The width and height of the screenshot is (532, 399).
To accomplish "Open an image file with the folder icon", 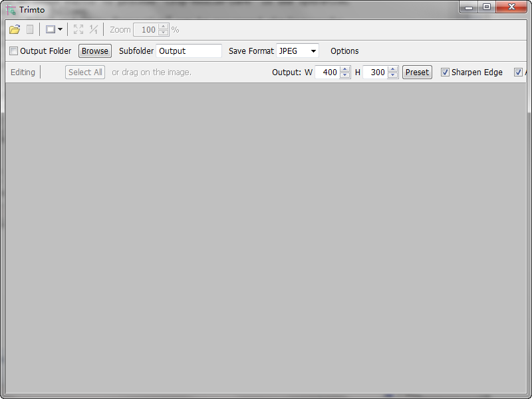I will [x=15, y=29].
